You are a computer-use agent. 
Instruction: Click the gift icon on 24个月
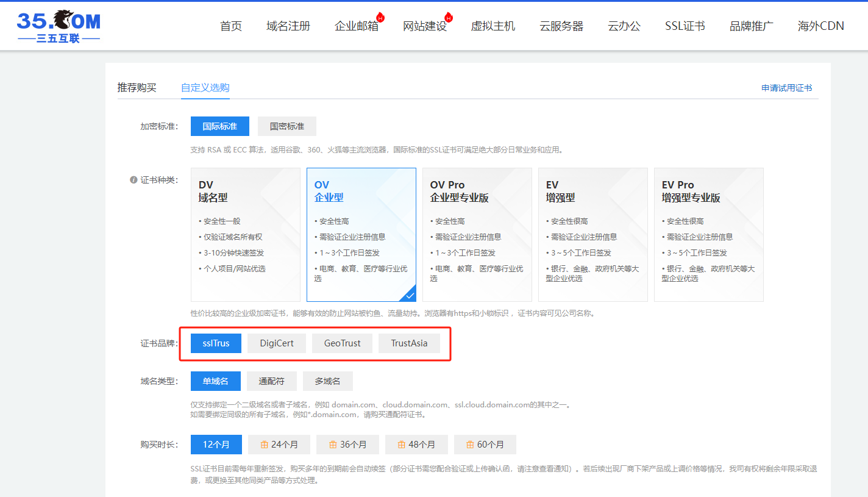pyautogui.click(x=265, y=445)
